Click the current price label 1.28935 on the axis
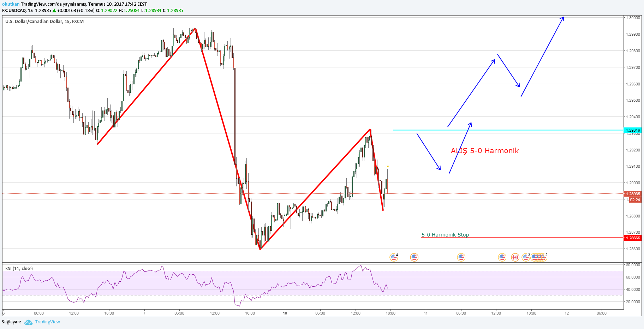Screen dimensions: 644x329 (x=633, y=194)
